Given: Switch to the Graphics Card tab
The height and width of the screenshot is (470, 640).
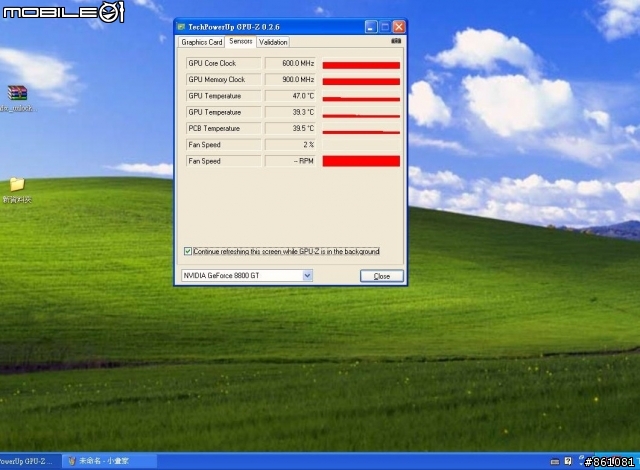Looking at the screenshot, I should click(x=202, y=42).
